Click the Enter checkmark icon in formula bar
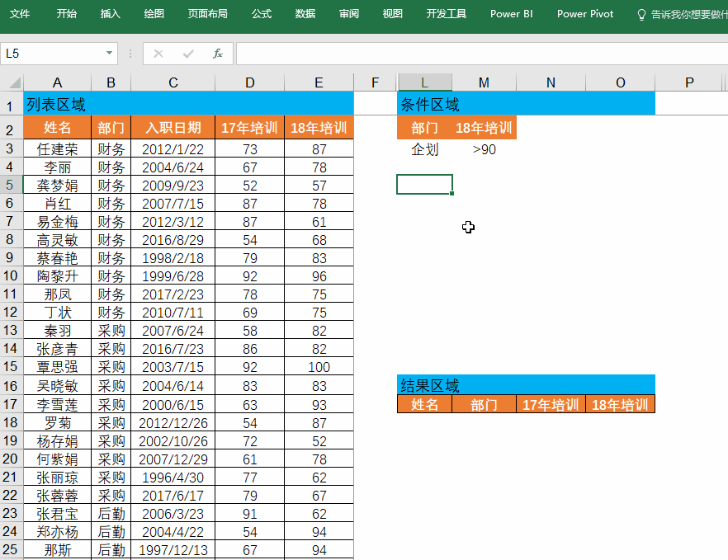This screenshot has width=728, height=560. [x=186, y=54]
